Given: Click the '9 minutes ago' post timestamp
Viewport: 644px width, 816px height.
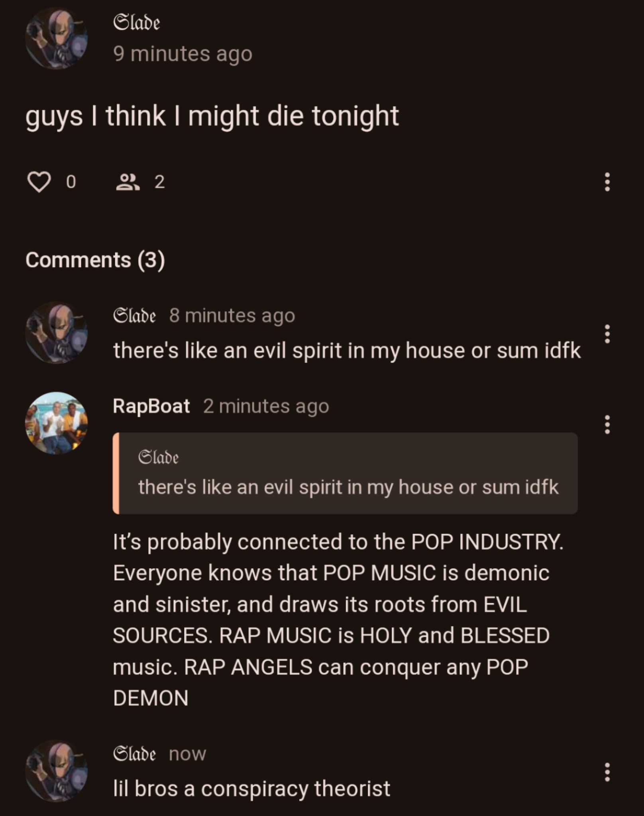Looking at the screenshot, I should point(183,54).
